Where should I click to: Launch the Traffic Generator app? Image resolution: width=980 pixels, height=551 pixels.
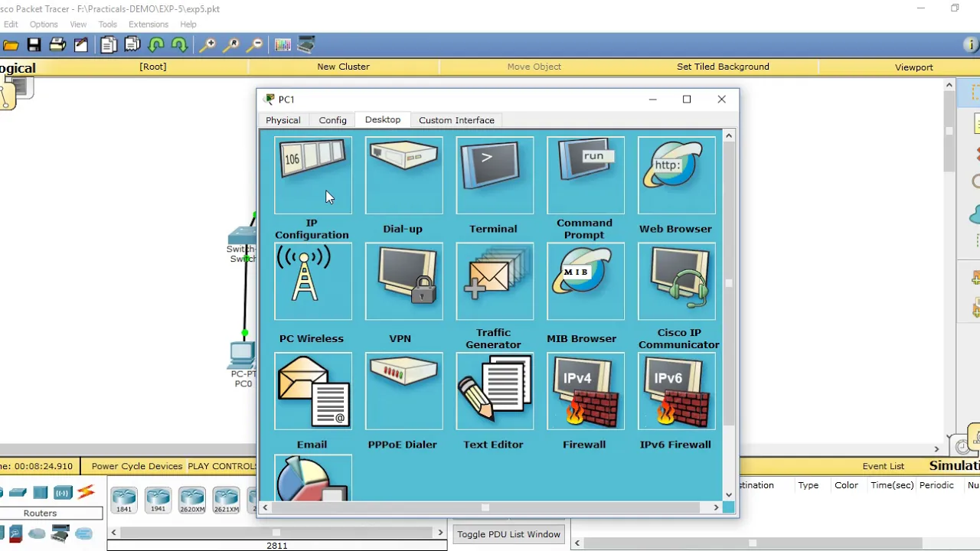(x=495, y=281)
